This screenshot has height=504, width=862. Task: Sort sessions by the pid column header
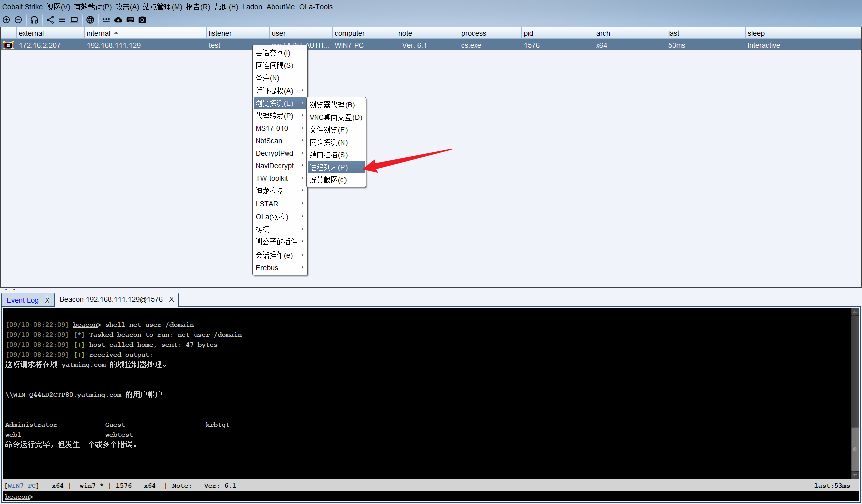pos(558,33)
